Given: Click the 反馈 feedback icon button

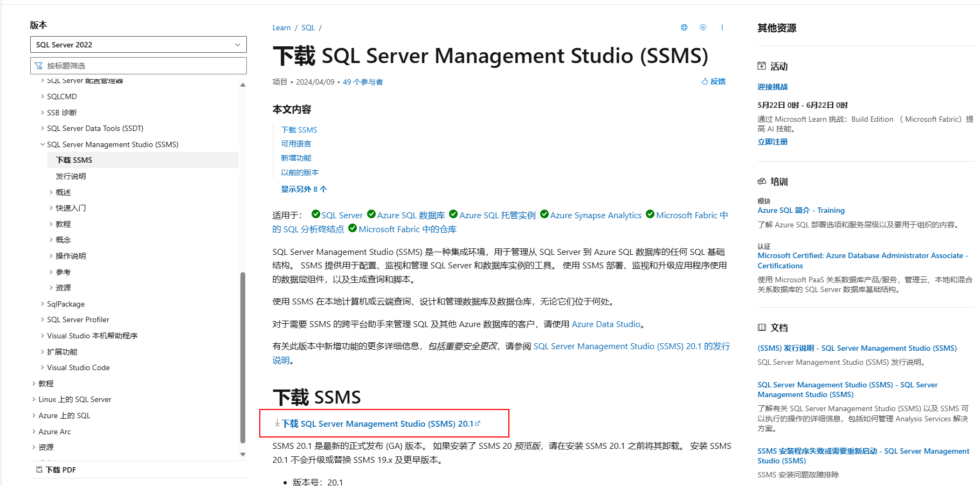Looking at the screenshot, I should (x=713, y=81).
